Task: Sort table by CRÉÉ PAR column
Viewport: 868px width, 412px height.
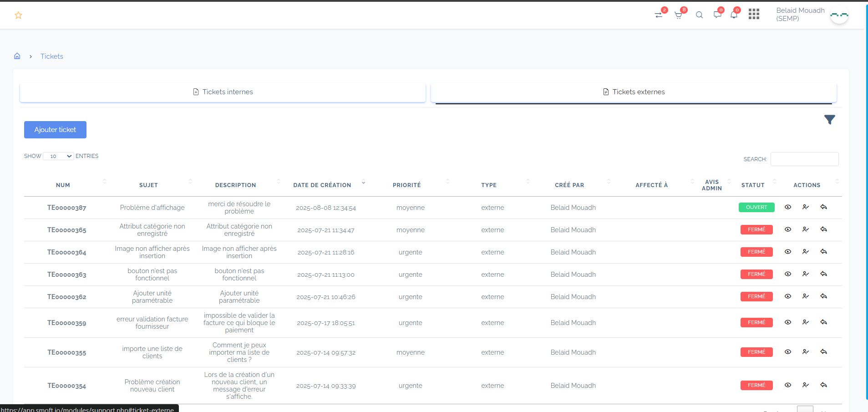Action: (x=569, y=185)
